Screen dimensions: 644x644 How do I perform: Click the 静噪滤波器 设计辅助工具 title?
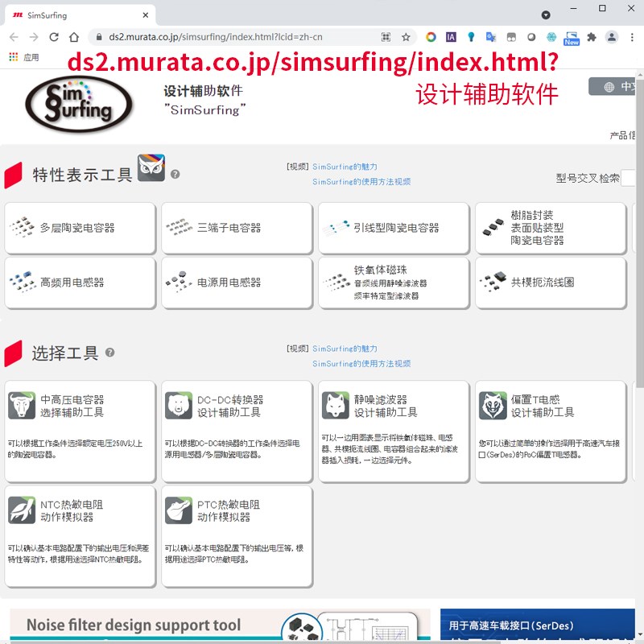pos(386,406)
